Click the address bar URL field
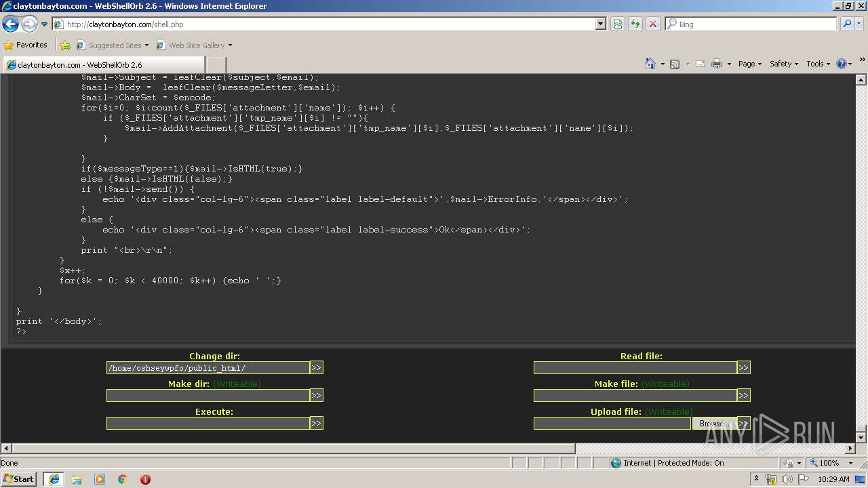This screenshot has height=488, width=868. [x=324, y=24]
